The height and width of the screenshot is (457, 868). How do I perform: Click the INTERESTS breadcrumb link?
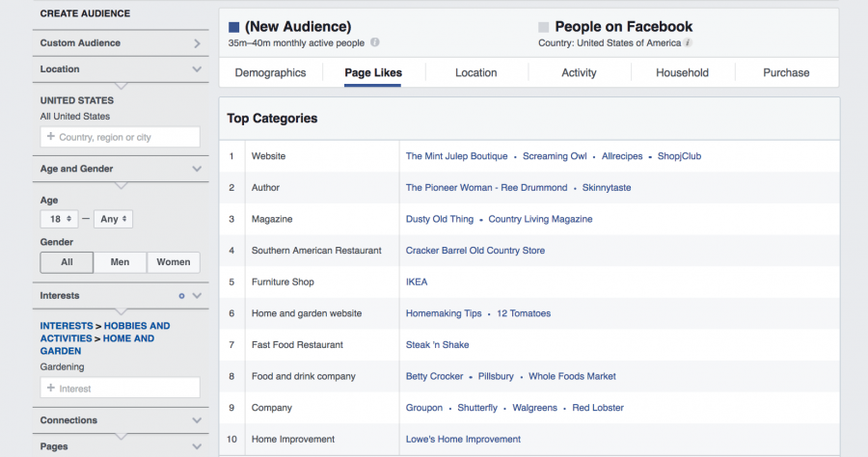[67, 326]
